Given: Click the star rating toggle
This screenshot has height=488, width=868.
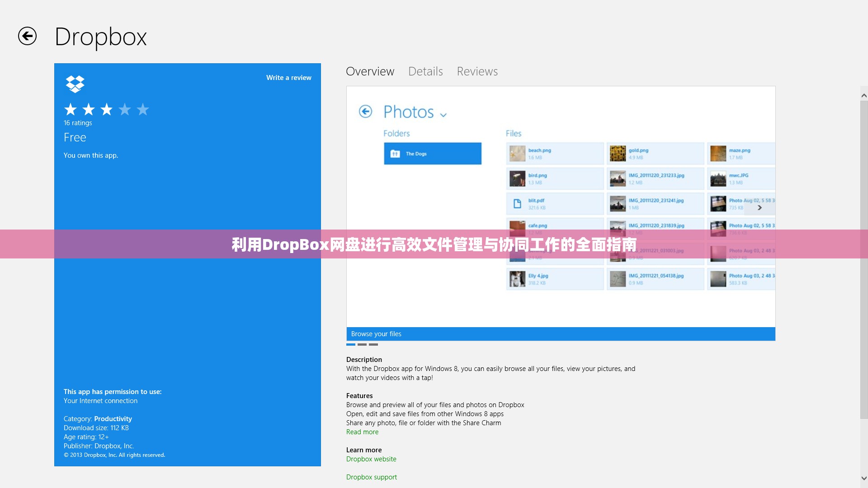Looking at the screenshot, I should pos(107,110).
